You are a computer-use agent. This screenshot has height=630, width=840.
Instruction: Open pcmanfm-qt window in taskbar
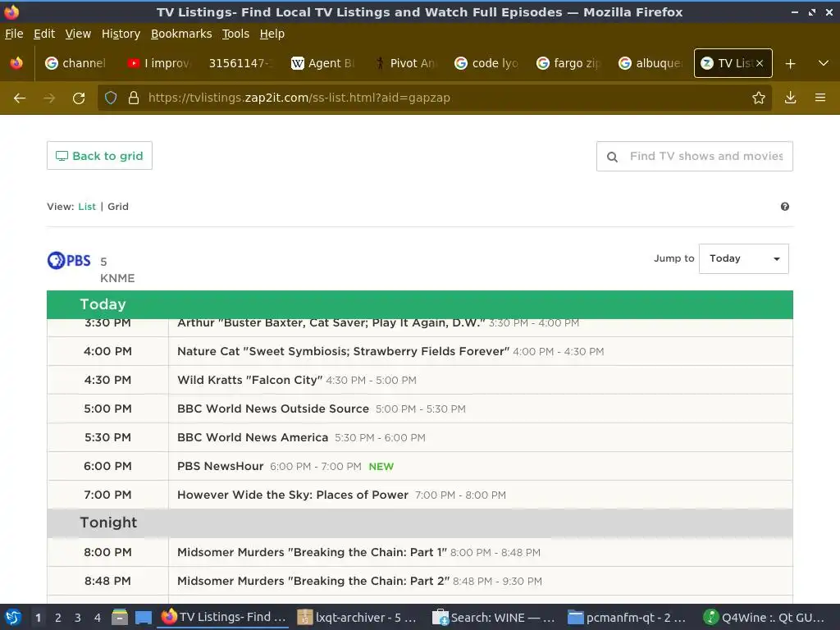click(629, 618)
